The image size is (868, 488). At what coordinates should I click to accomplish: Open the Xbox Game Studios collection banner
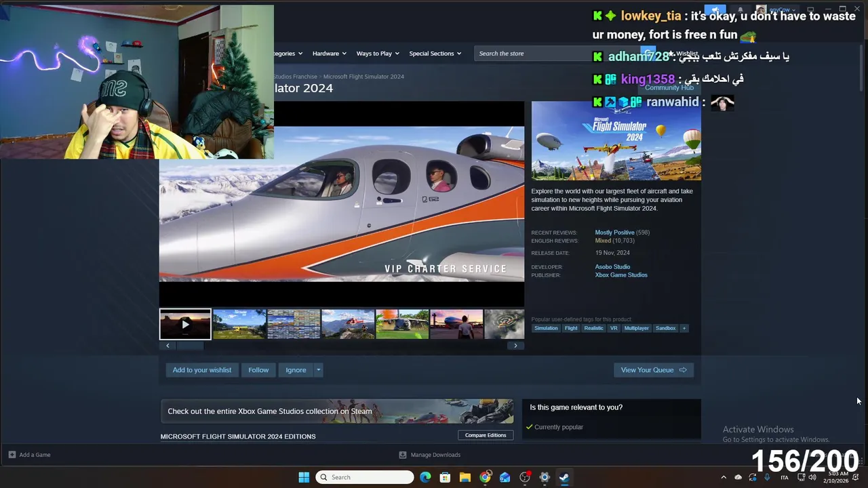(337, 411)
